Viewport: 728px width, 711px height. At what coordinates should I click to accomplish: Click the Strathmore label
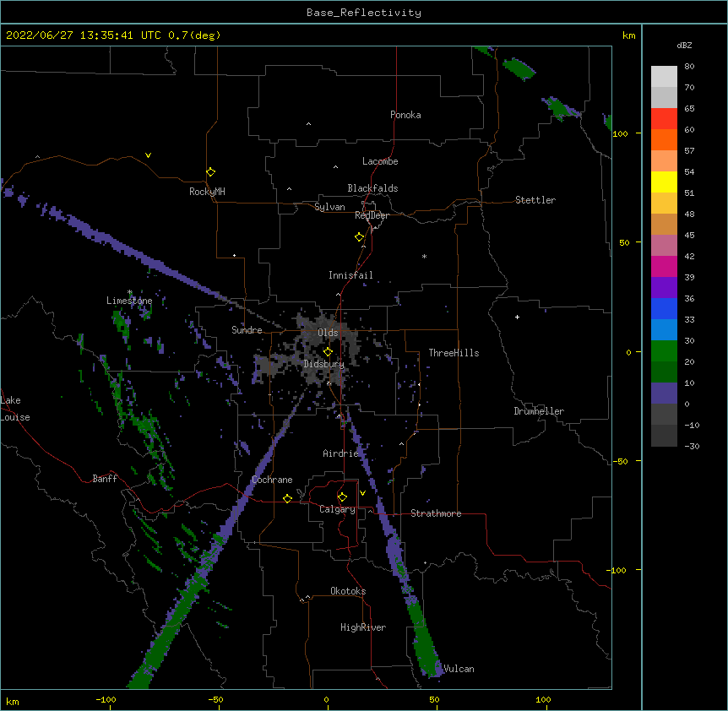[x=436, y=513]
